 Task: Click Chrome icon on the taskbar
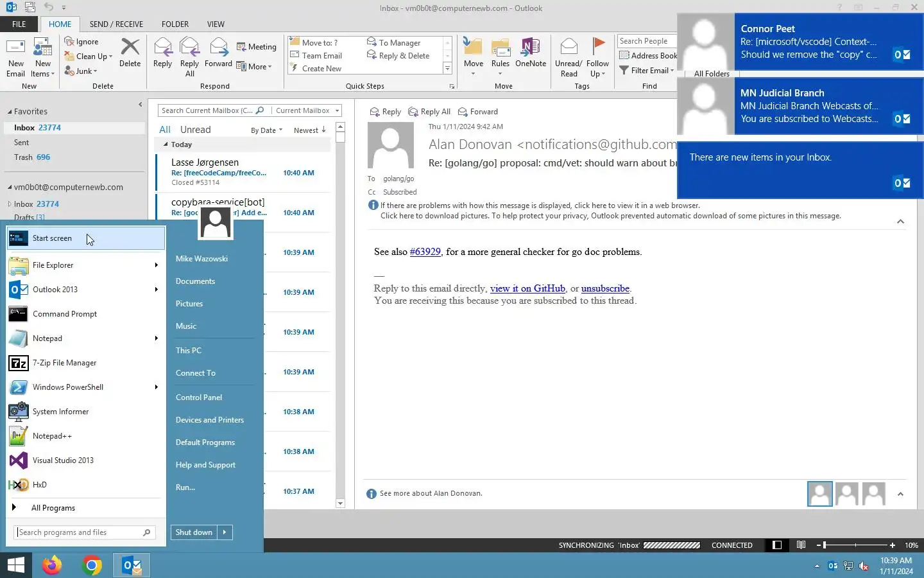pyautogui.click(x=92, y=565)
